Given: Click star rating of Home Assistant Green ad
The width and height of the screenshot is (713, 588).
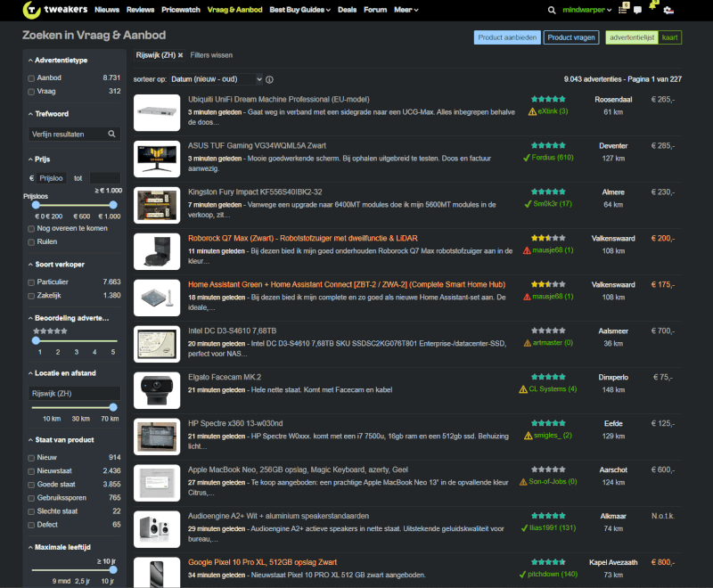Looking at the screenshot, I should click(x=548, y=284).
